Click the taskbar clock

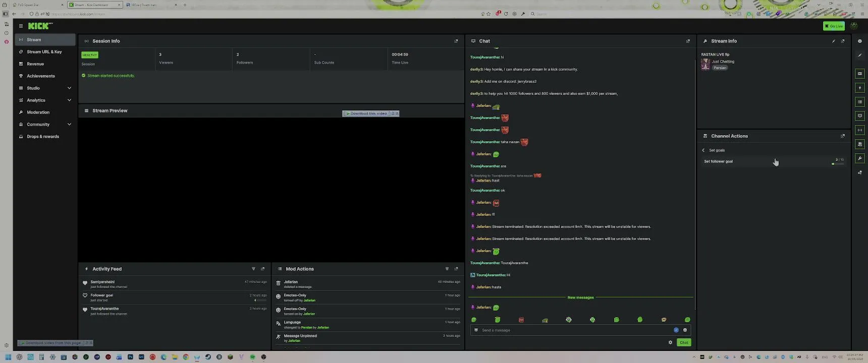[x=855, y=357]
